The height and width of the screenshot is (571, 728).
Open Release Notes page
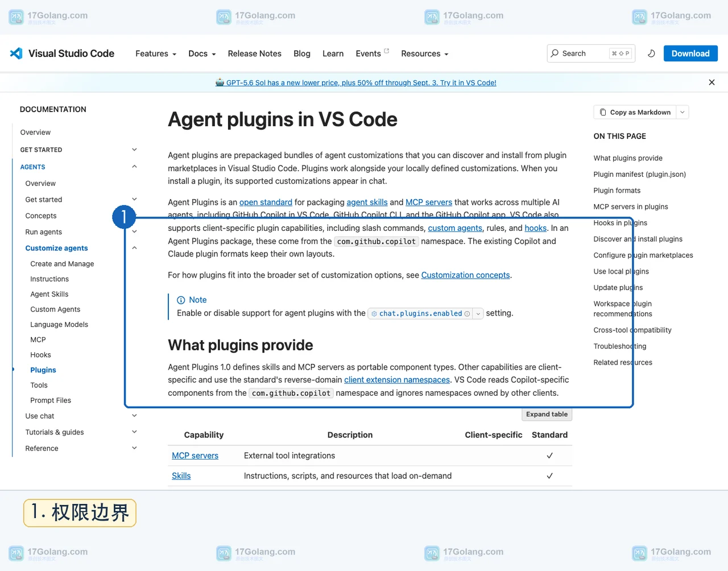(255, 53)
